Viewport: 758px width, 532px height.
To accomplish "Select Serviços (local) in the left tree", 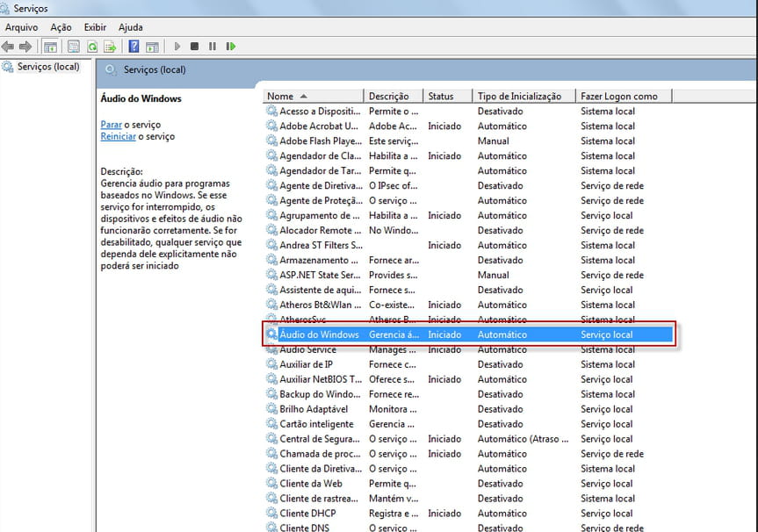I will pos(48,67).
